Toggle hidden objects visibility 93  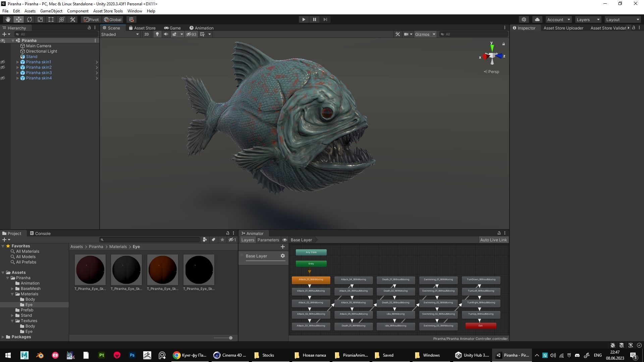click(x=192, y=34)
